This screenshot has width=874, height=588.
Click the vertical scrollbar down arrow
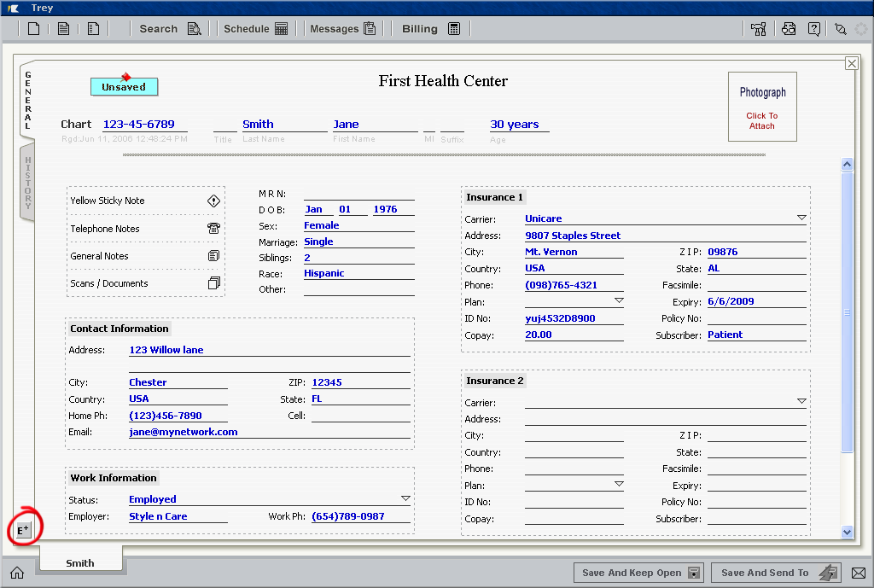coord(847,532)
